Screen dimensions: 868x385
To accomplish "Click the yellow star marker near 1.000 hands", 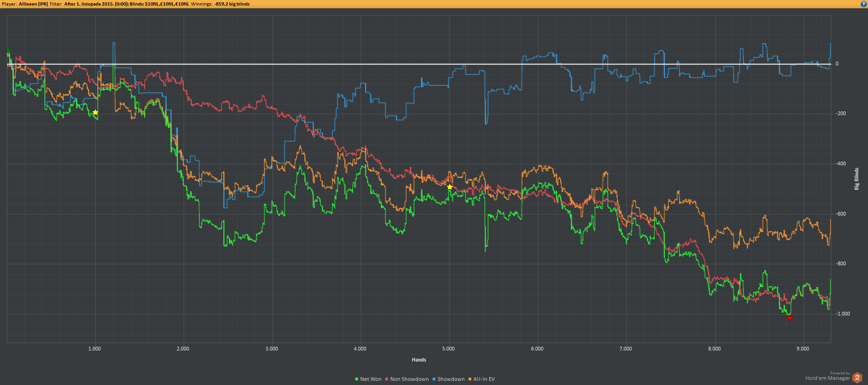I will coord(95,112).
